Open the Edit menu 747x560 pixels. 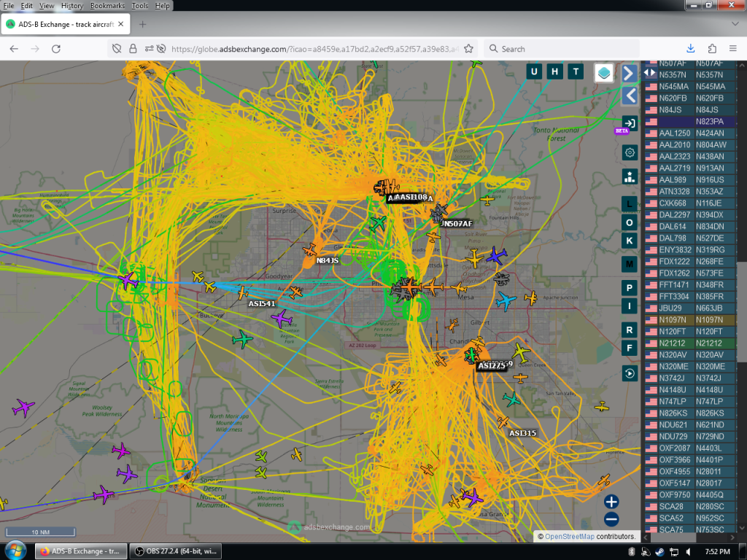tap(27, 6)
